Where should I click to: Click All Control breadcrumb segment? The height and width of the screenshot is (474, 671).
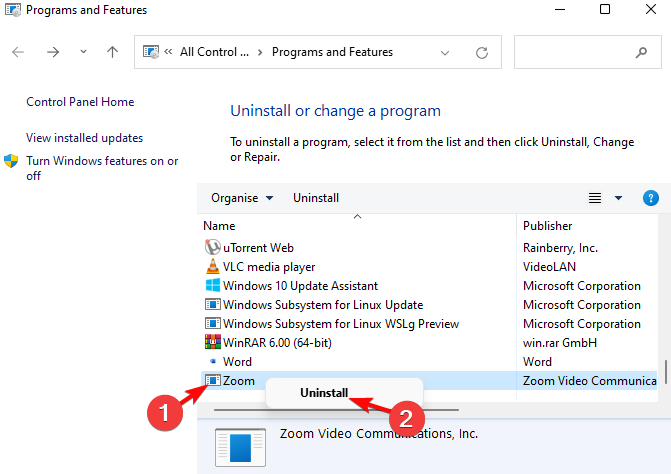click(214, 52)
